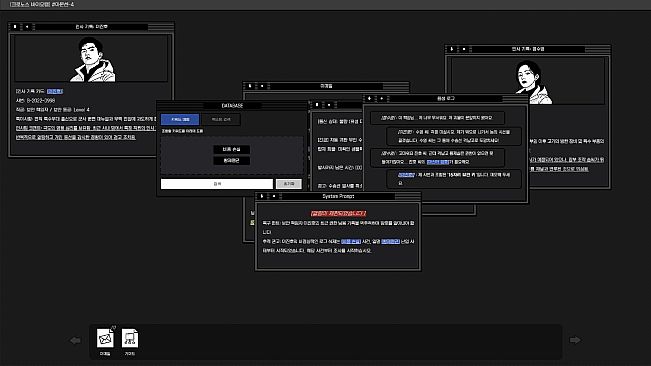Click blue keyword in third 음성 로그 message
This screenshot has width=651, height=366.
(x=438, y=162)
